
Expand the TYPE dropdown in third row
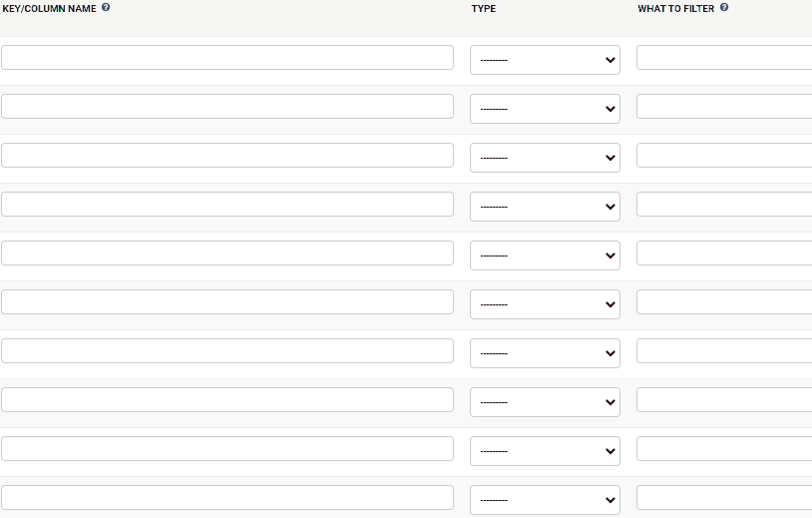click(x=545, y=158)
